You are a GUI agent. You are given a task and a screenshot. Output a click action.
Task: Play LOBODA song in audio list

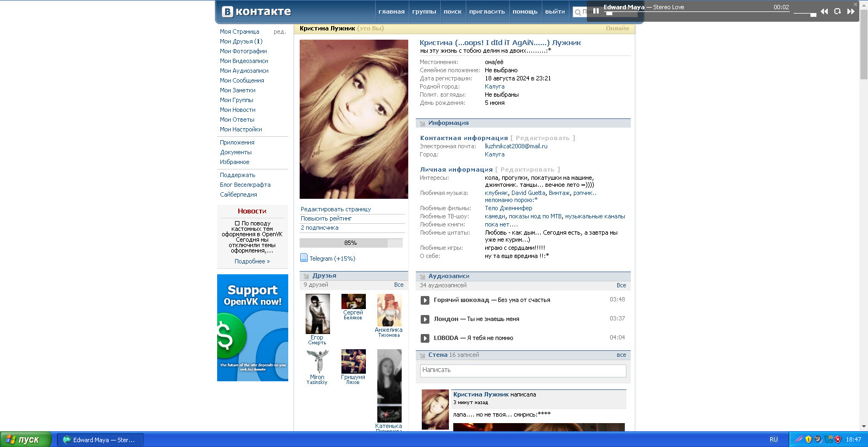pos(425,338)
